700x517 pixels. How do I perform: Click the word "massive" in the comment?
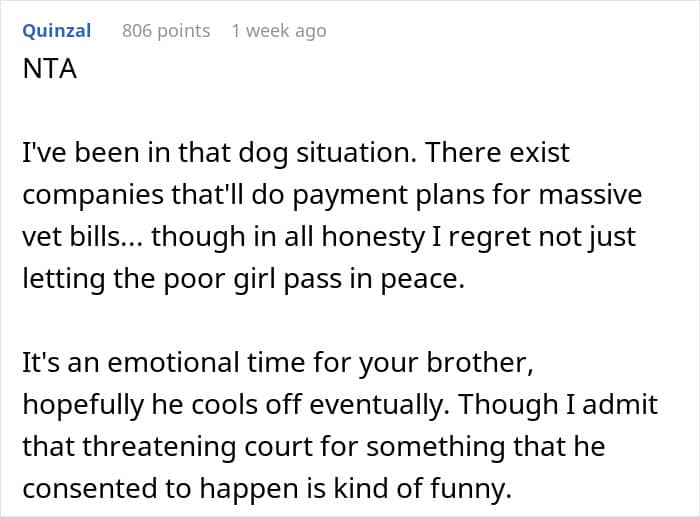coord(590,195)
